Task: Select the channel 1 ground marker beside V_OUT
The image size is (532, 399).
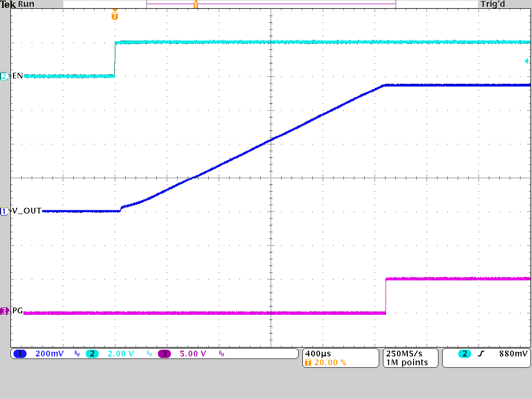Action: click(4, 211)
